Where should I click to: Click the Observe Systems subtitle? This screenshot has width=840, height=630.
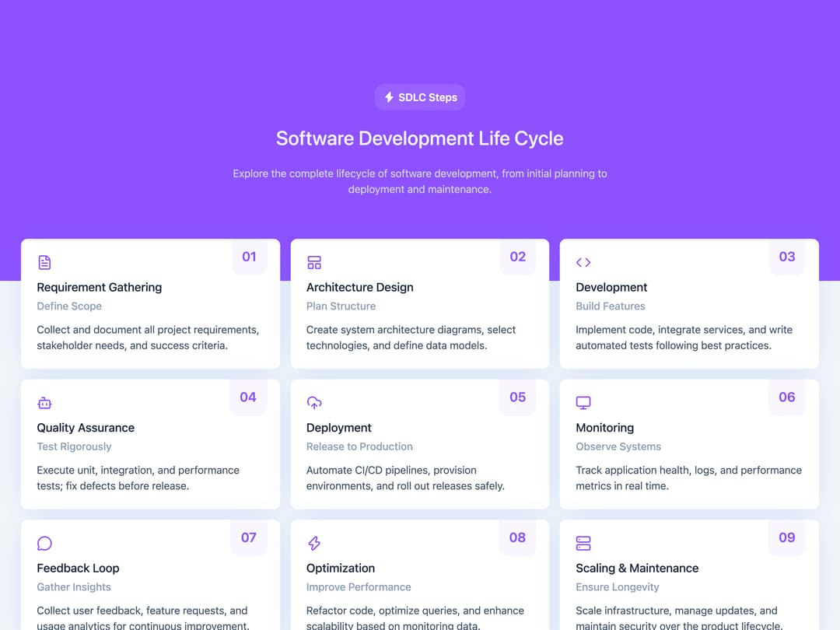pos(618,446)
